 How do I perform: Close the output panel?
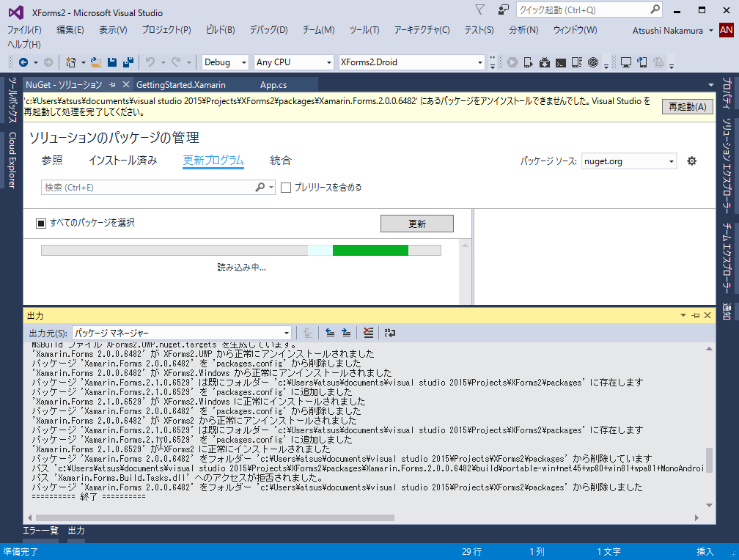tap(707, 315)
